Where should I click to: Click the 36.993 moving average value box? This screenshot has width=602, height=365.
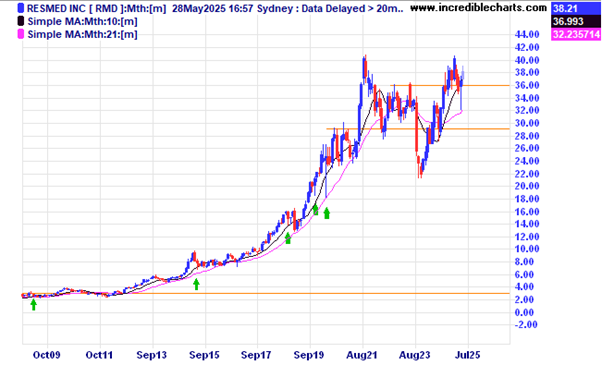coord(576,21)
